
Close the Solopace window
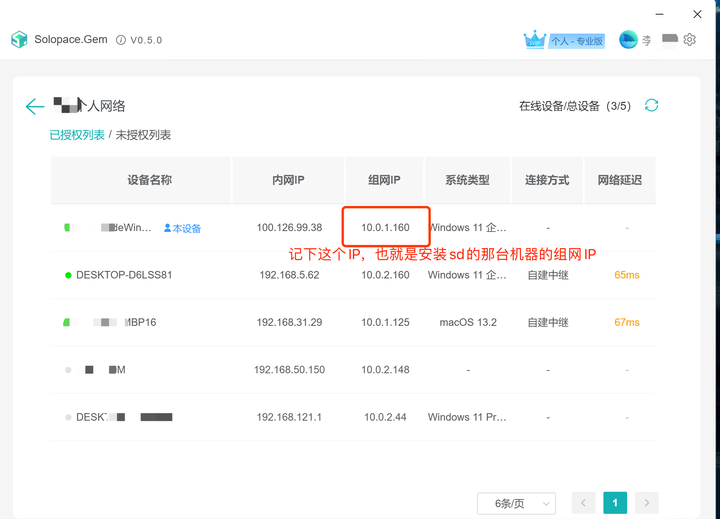697,14
